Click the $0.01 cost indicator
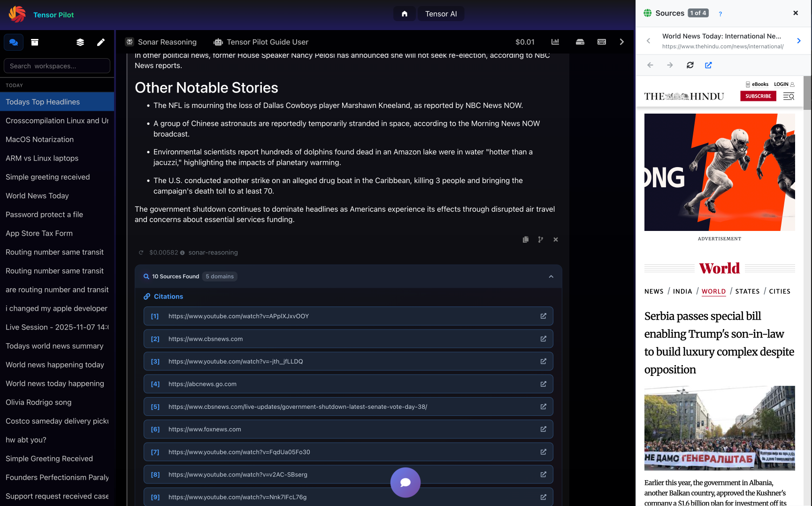The width and height of the screenshot is (812, 506). click(x=525, y=42)
